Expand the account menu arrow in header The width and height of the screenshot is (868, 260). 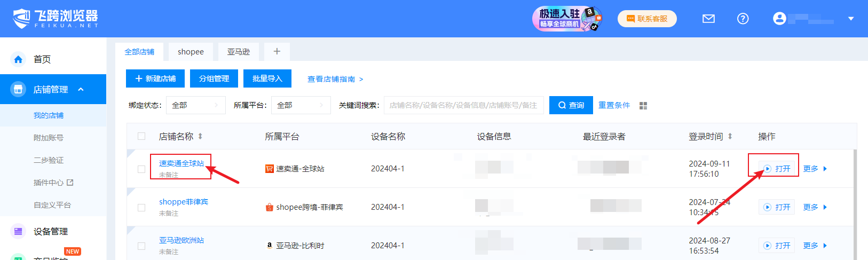point(851,19)
